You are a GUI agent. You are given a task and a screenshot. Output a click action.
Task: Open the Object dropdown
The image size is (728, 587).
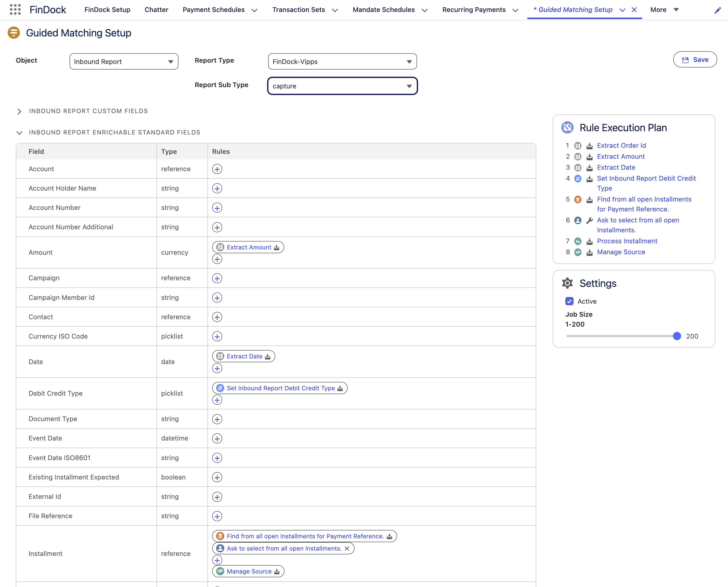coord(124,62)
